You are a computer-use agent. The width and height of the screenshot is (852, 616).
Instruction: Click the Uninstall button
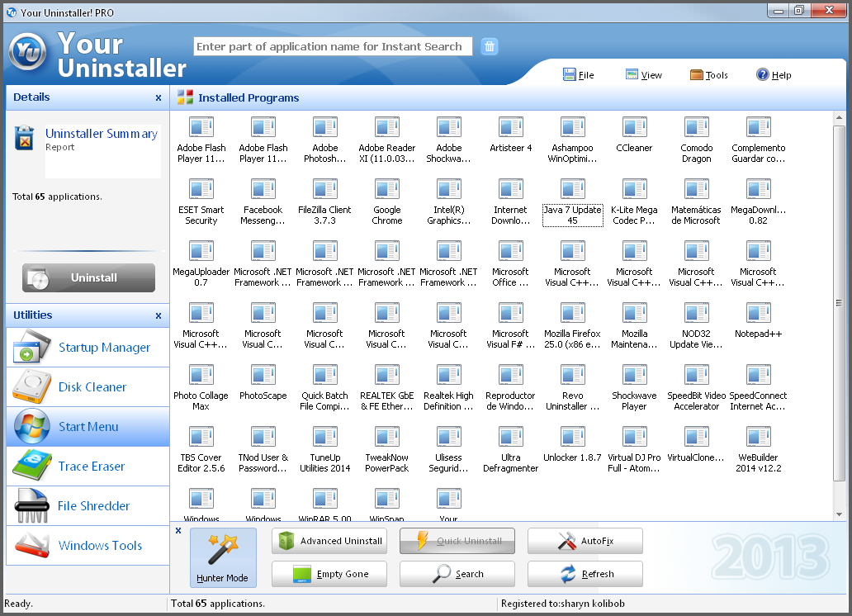[88, 277]
